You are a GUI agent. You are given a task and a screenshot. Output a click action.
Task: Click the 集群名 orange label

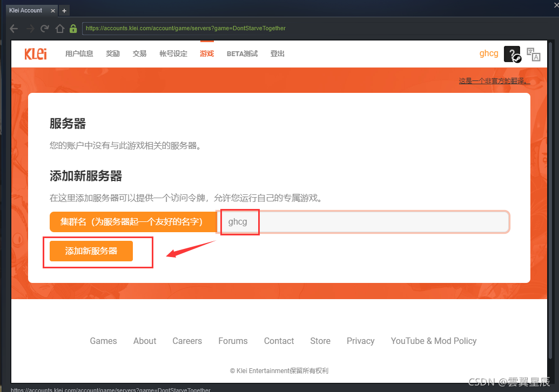point(133,222)
